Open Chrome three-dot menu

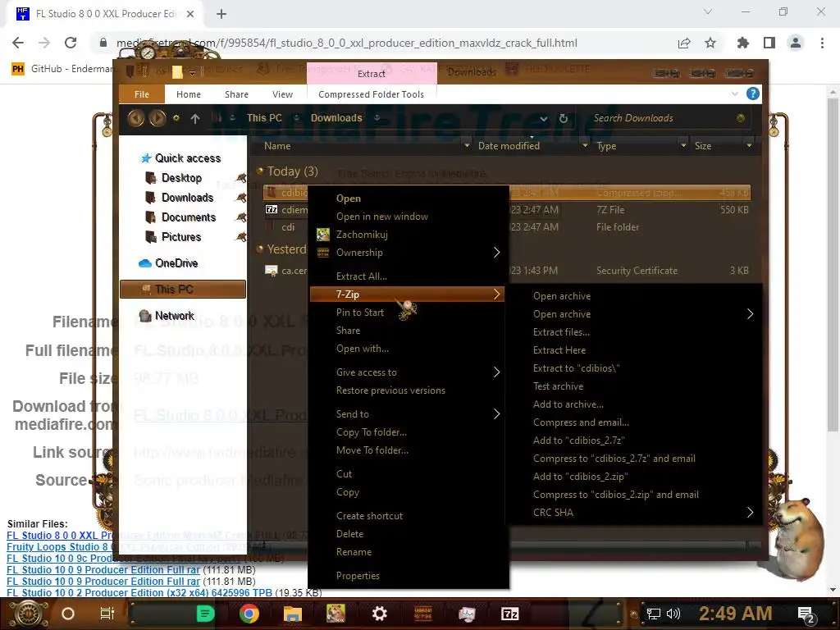[822, 43]
